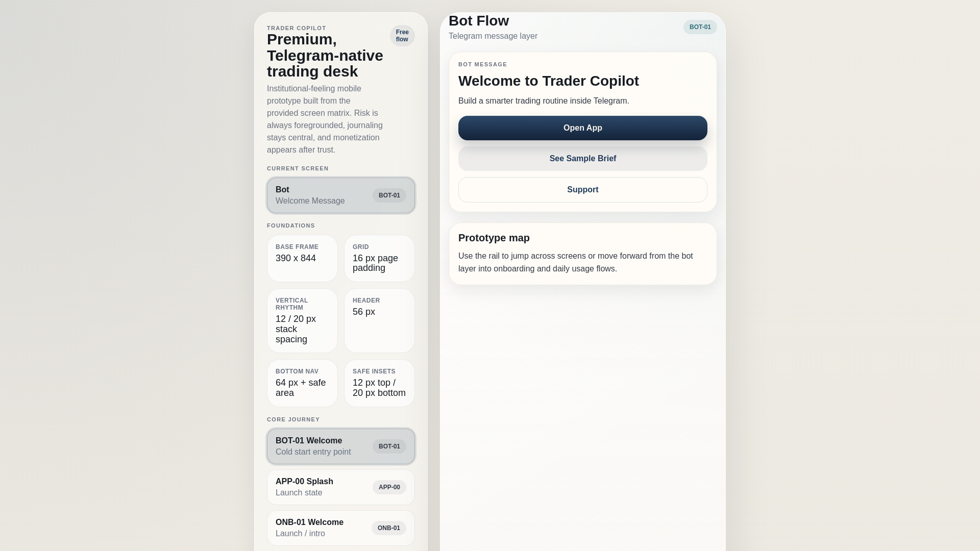Click the ONB-01 badge
The image size is (980, 551).
click(388, 528)
